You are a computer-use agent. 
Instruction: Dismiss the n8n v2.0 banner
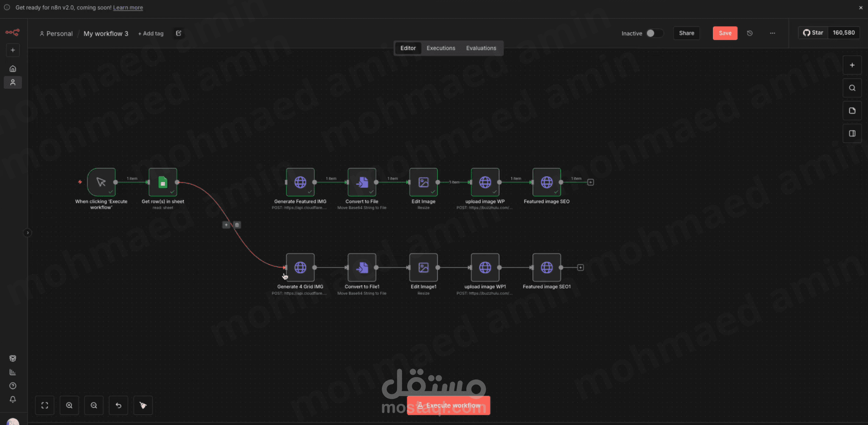click(x=861, y=8)
